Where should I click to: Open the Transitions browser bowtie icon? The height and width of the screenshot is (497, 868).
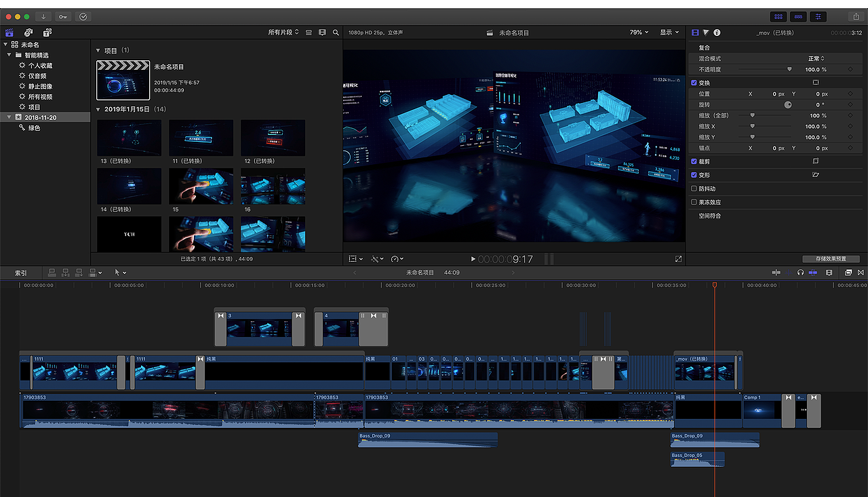tap(861, 273)
